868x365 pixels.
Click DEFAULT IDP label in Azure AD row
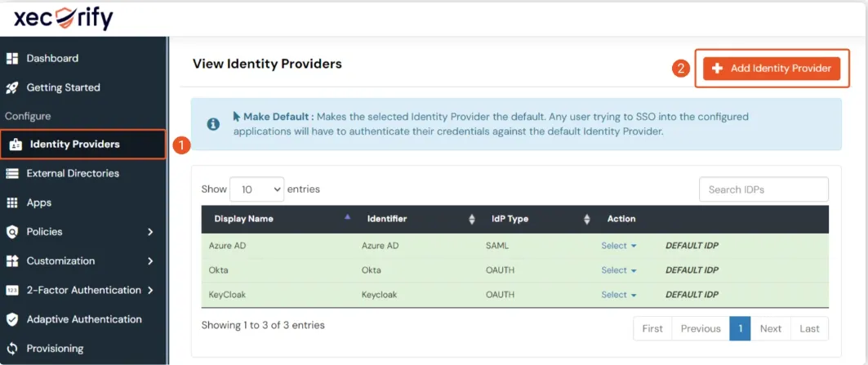point(692,246)
